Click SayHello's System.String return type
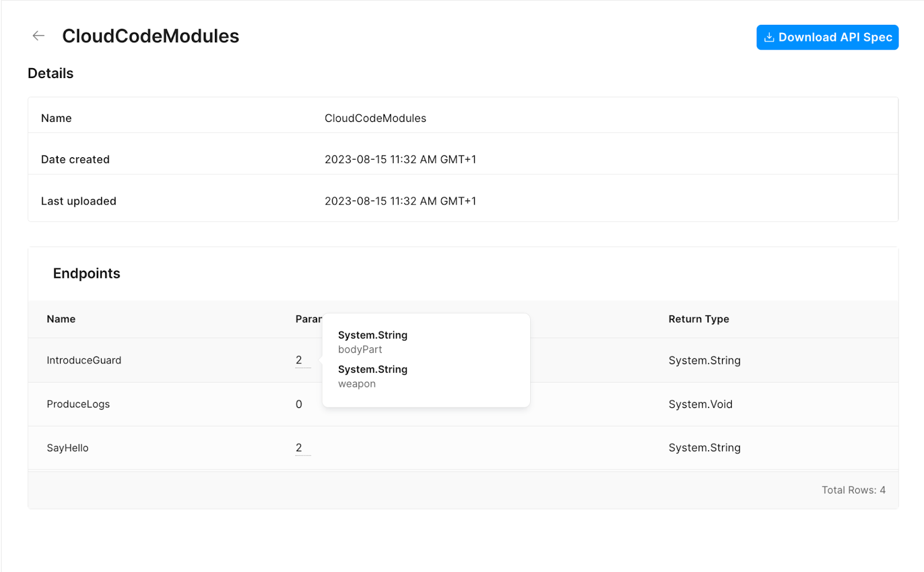The image size is (924, 572). click(x=704, y=448)
